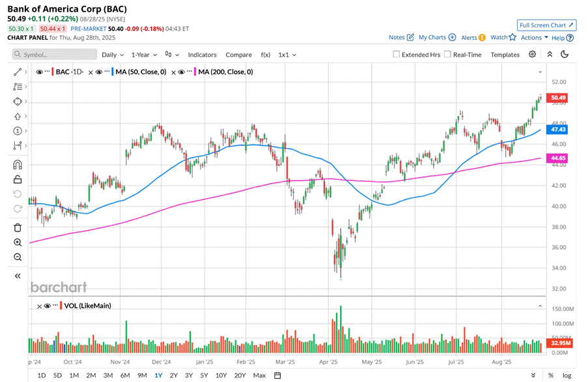Open more options for VOL indicator
588x382 pixels.
pyautogui.click(x=55, y=304)
